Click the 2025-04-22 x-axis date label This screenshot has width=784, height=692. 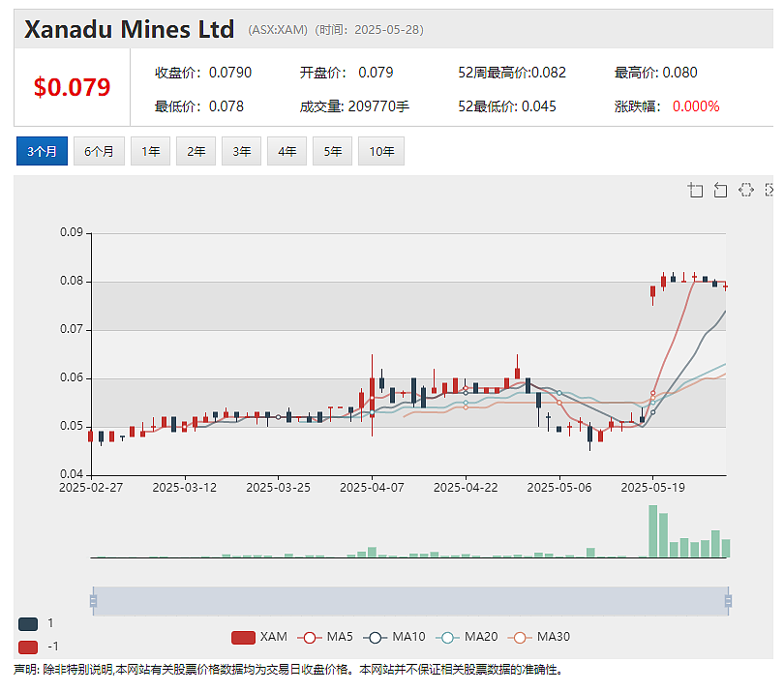tap(466, 488)
